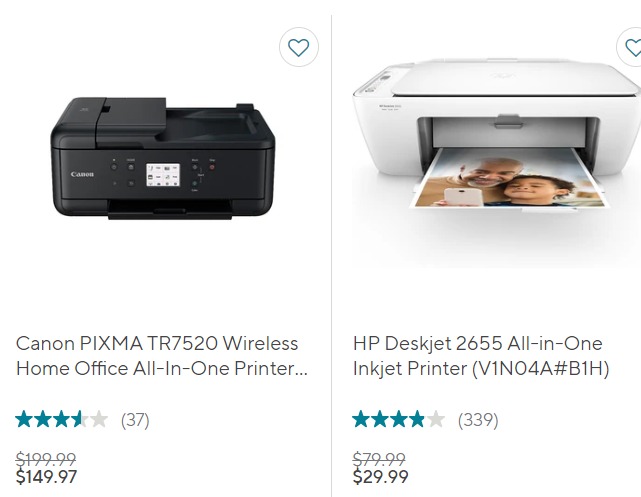This screenshot has width=641, height=497.
Task: Select the first filled star of HP rating
Action: (361, 419)
